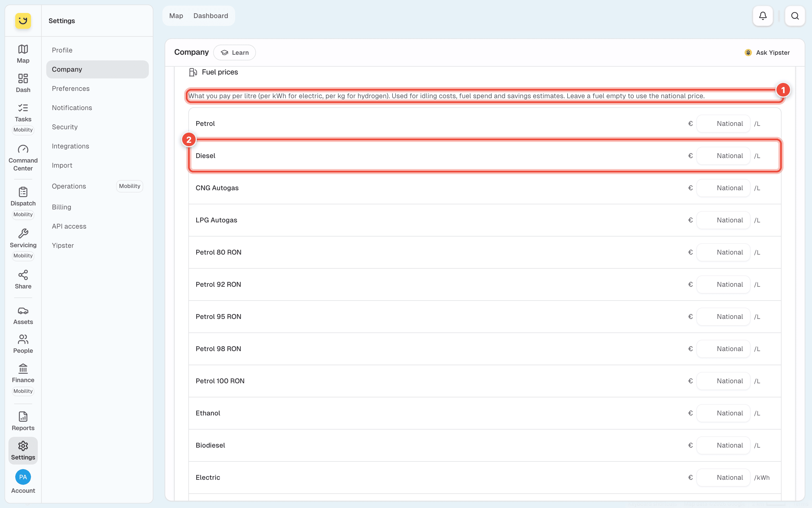Open Integrations settings page
This screenshot has width=812, height=508.
click(x=97, y=146)
